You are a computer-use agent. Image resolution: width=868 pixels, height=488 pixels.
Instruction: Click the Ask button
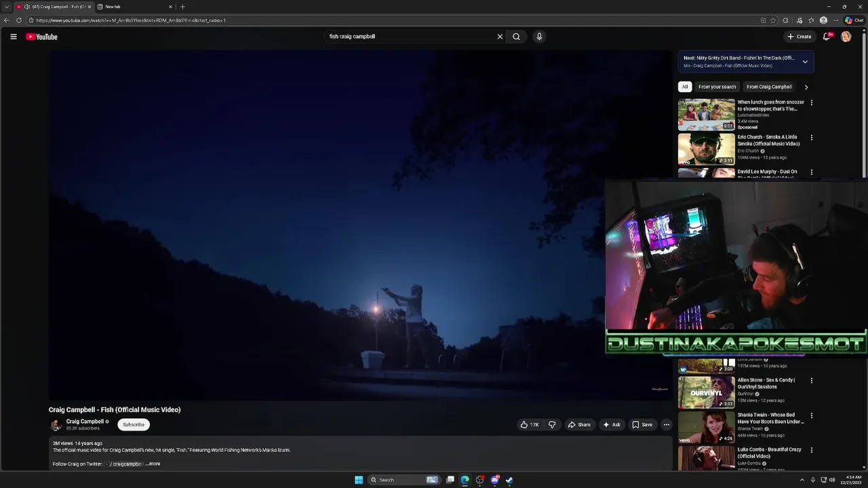point(612,425)
